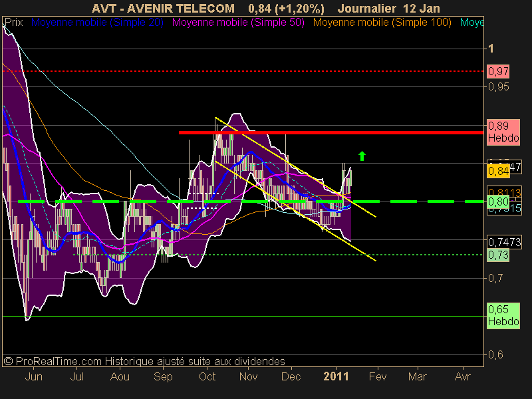Click the green dashed 0,80 horizontal line
This screenshot has height=399, width=532.
pos(251,201)
